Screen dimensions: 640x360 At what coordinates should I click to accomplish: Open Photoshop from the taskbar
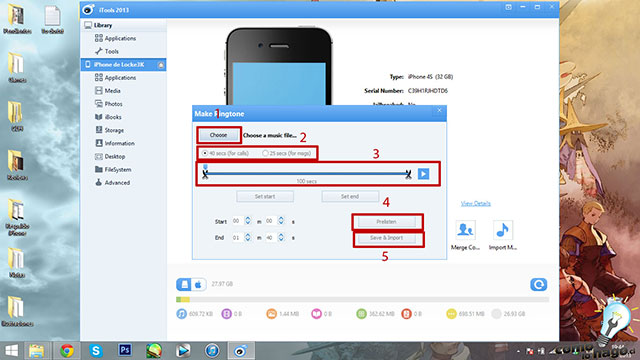tap(125, 350)
